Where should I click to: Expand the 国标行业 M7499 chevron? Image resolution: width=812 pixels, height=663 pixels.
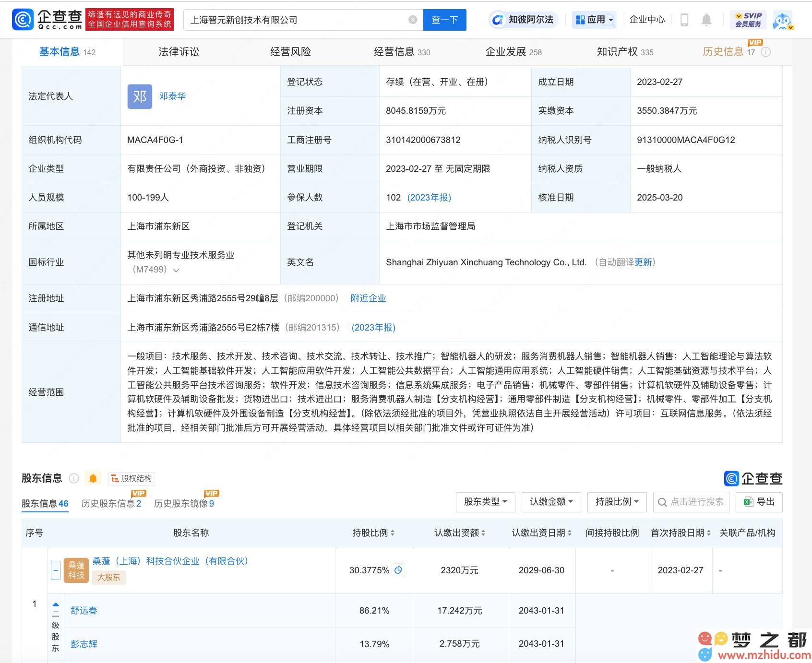176,270
